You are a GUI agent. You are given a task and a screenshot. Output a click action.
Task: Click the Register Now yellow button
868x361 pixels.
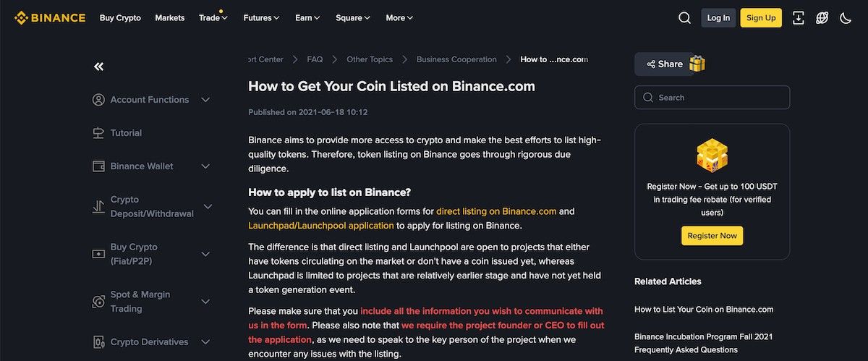712,236
